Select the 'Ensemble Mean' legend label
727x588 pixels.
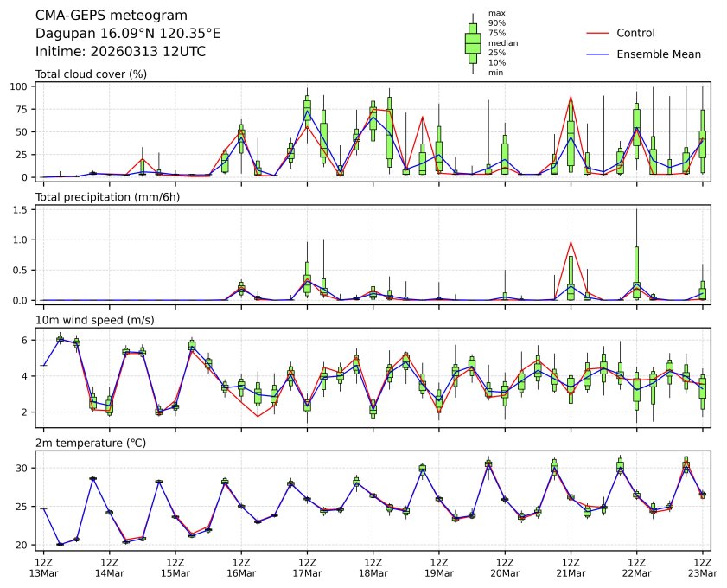(x=659, y=54)
